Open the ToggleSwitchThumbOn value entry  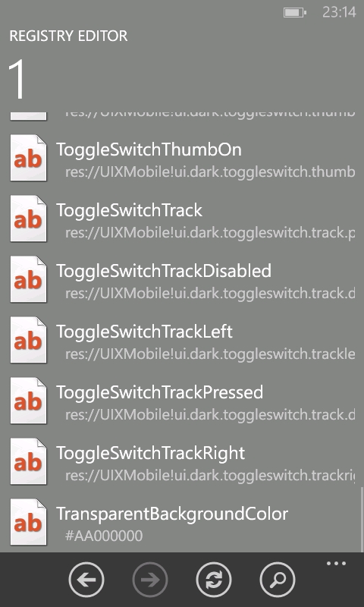pyautogui.click(x=182, y=159)
